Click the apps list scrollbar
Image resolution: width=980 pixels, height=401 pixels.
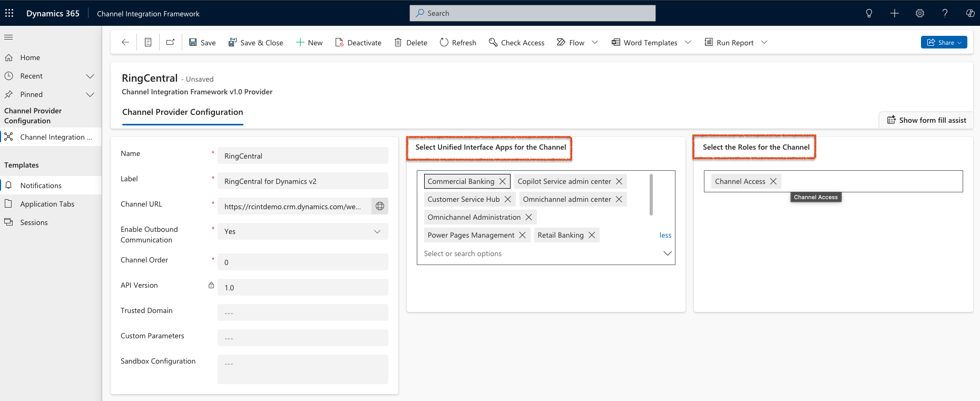click(x=651, y=194)
